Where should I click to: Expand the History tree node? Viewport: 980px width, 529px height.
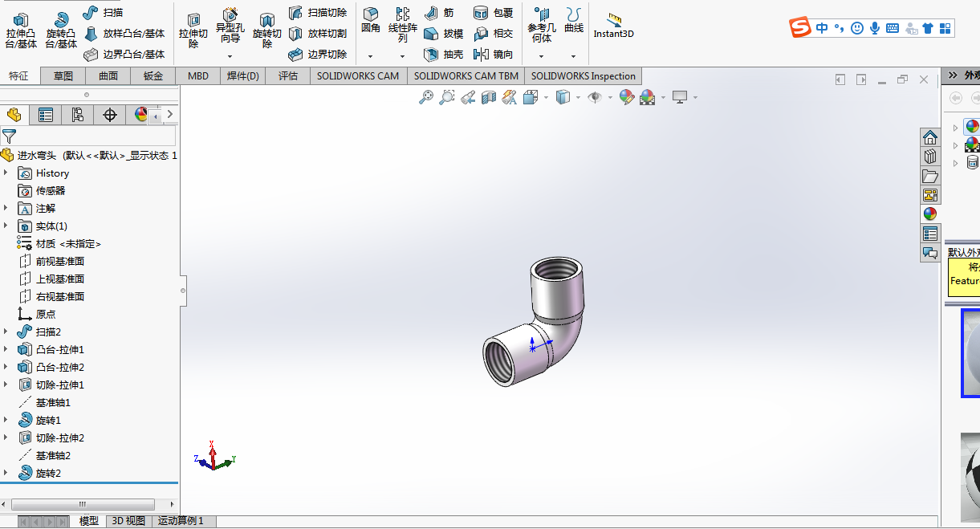6,173
